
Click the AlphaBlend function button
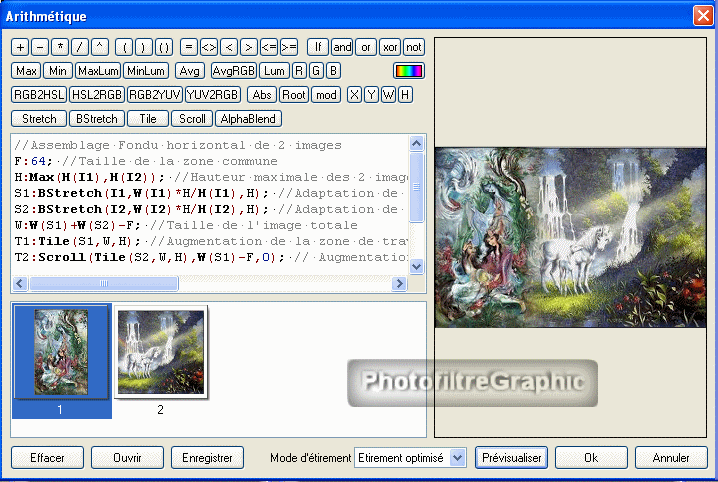pos(248,119)
